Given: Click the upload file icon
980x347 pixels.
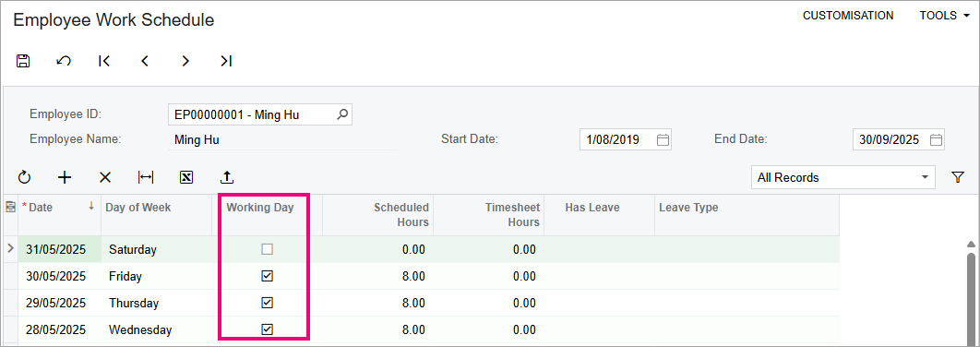Looking at the screenshot, I should 228,177.
